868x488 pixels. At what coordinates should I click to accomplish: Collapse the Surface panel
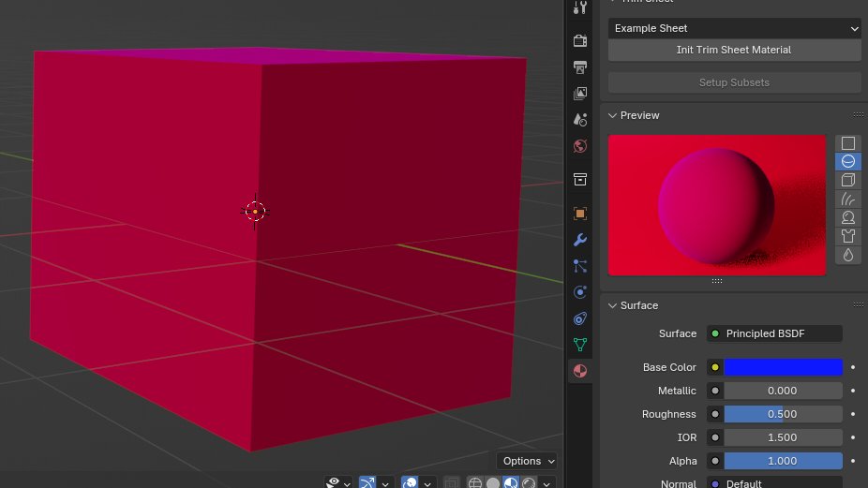coord(612,305)
